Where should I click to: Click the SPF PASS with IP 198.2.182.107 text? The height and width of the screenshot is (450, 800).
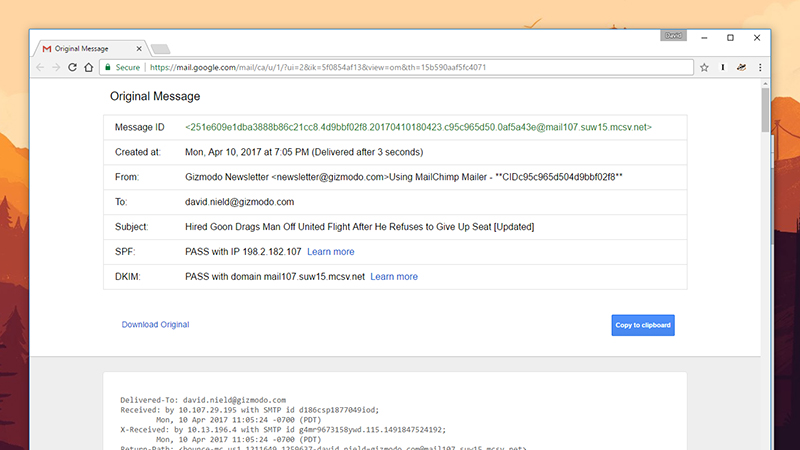(243, 252)
